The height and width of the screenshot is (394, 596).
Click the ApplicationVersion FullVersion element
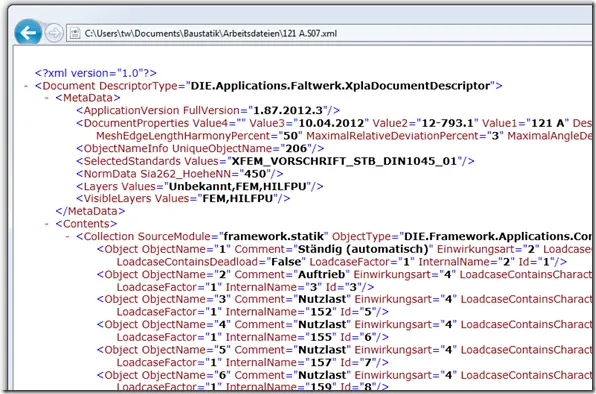(208, 111)
